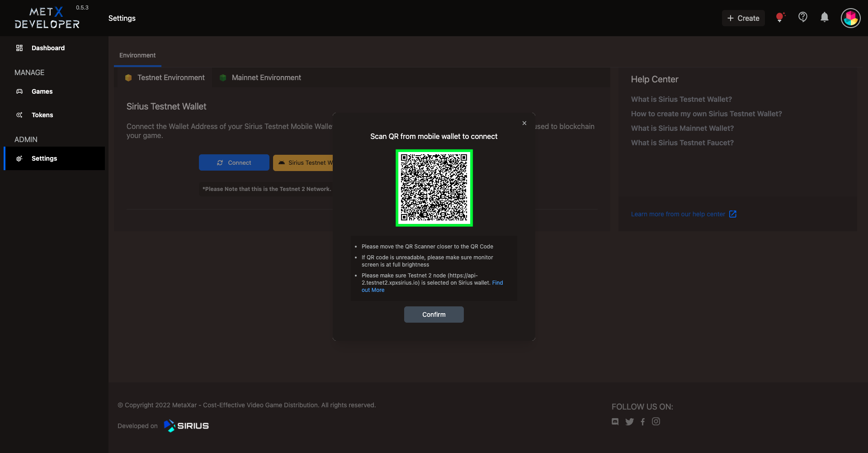Screen dimensions: 868x453
Task: Click the "monitor screen is at full brightness" instruction
Action: tap(427, 261)
